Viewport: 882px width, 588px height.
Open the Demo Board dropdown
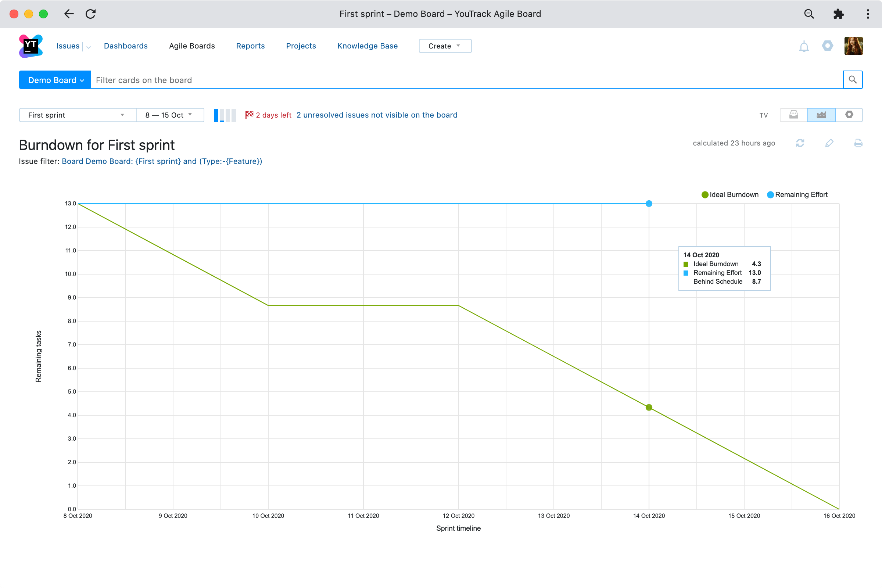tap(55, 80)
